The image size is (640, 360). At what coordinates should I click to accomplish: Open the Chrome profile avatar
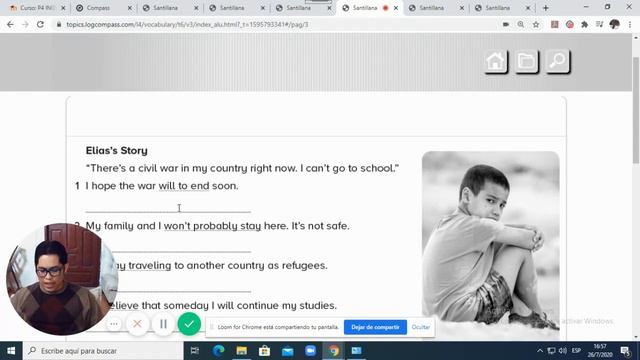point(614,24)
